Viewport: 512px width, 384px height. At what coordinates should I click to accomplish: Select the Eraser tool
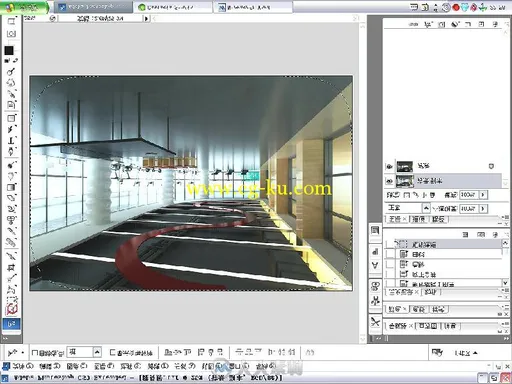pos(11,198)
